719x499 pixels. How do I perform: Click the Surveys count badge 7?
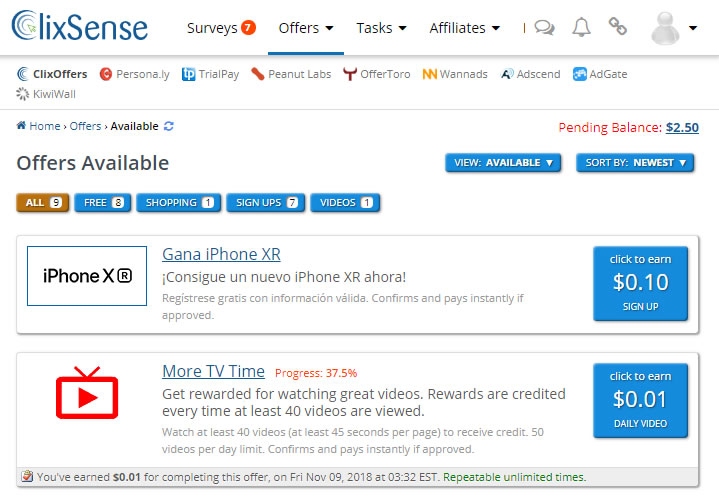point(248,28)
